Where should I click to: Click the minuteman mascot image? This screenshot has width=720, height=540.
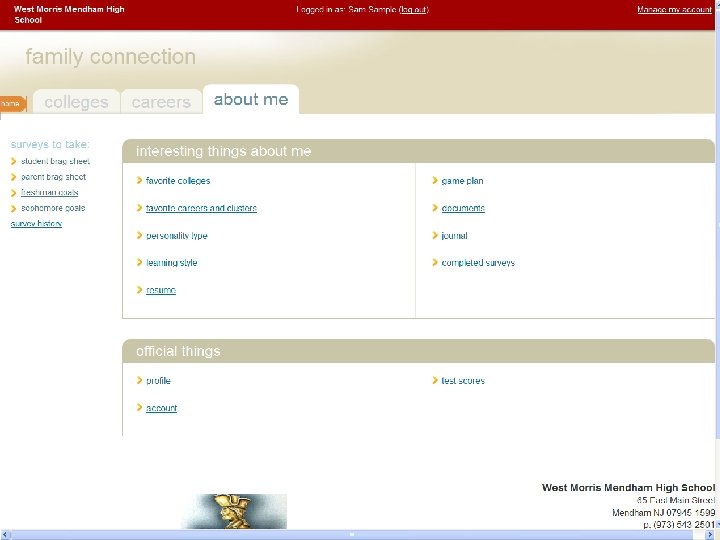coord(234,511)
